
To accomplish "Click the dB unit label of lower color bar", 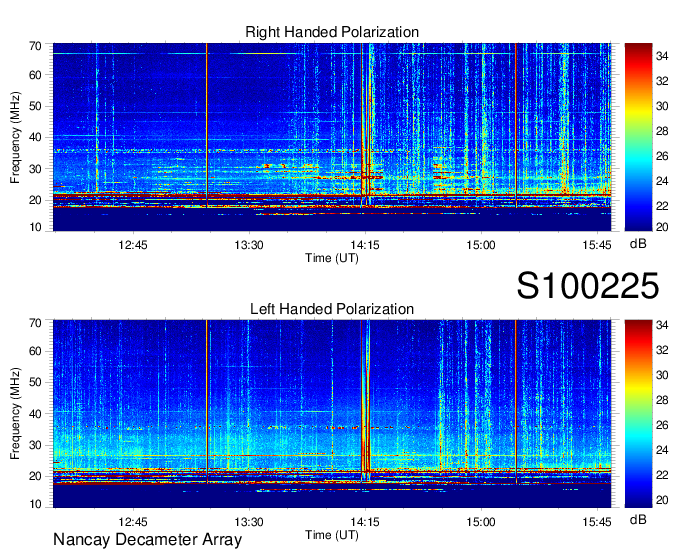I will coord(638,519).
